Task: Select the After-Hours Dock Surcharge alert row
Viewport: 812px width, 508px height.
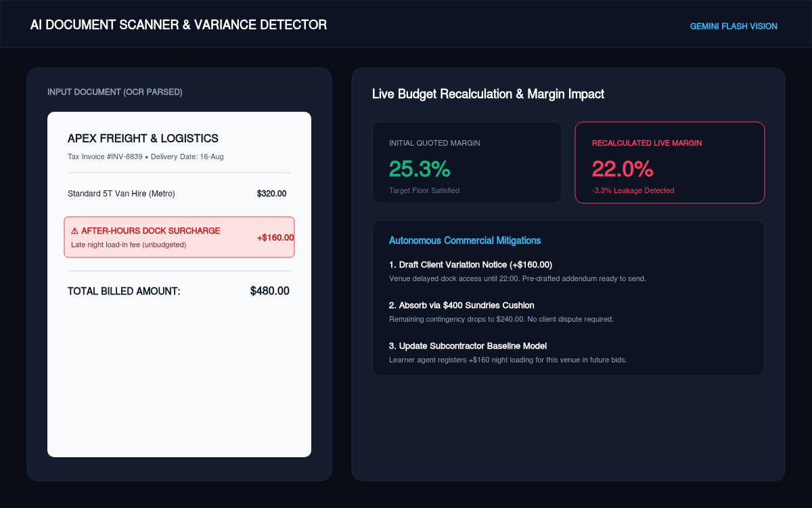Action: [x=179, y=237]
